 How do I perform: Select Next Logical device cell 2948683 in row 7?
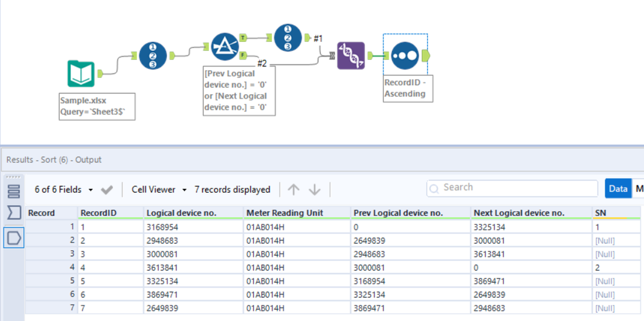coord(531,308)
